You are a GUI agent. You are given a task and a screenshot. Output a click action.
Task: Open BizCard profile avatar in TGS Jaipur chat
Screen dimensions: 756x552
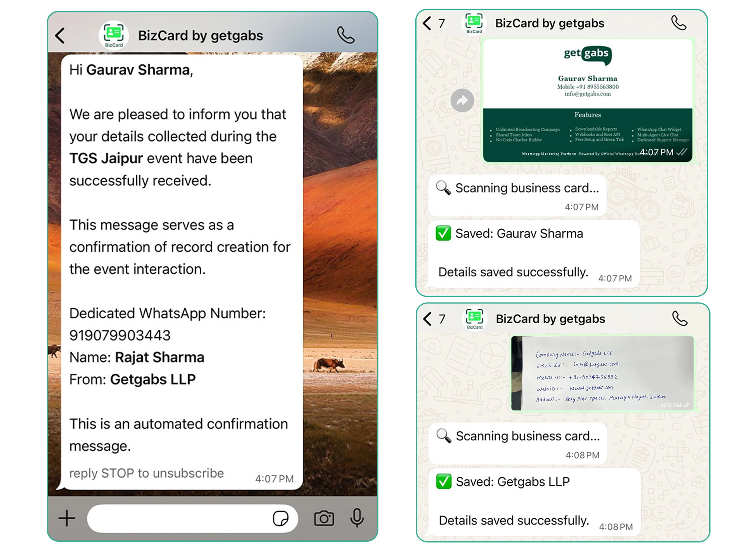(114, 35)
